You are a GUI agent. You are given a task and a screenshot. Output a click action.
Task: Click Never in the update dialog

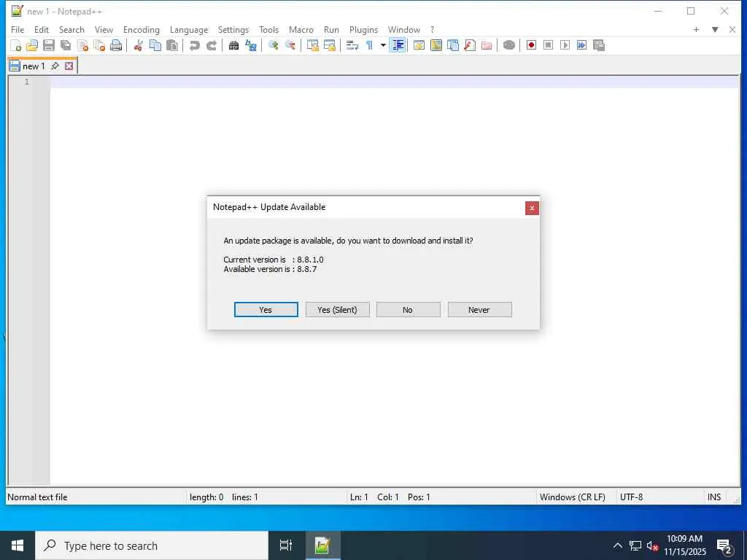click(480, 309)
